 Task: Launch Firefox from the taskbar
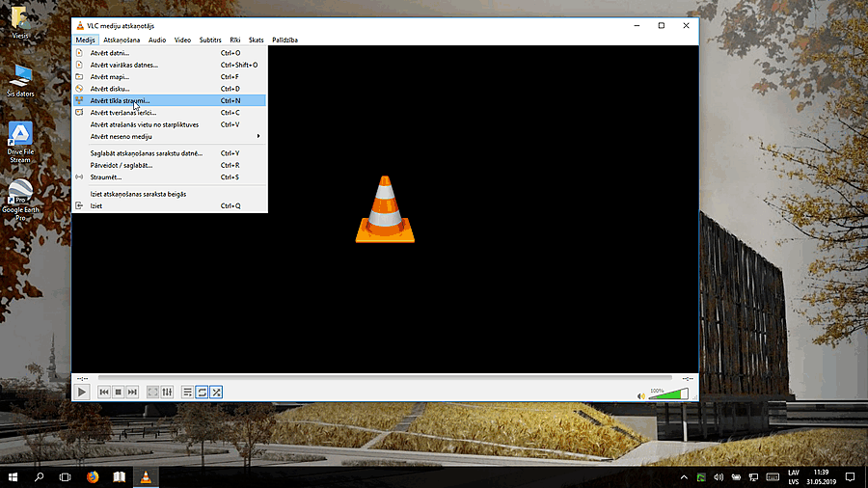[93, 477]
